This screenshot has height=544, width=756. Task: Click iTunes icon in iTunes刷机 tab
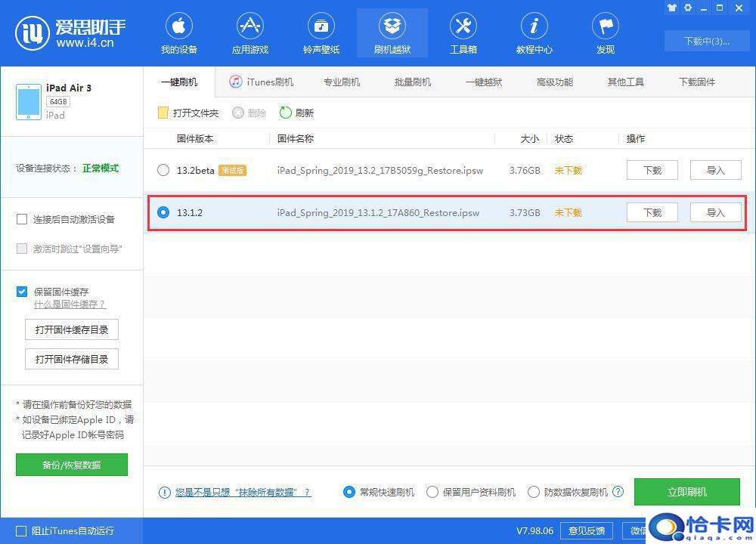(235, 82)
